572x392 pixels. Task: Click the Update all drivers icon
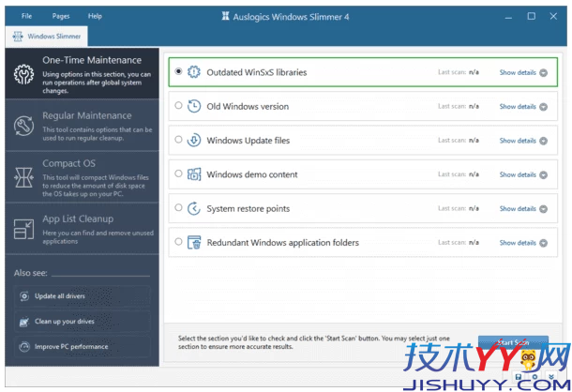pos(24,296)
